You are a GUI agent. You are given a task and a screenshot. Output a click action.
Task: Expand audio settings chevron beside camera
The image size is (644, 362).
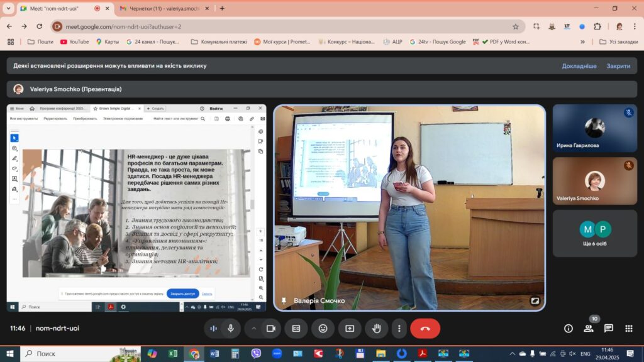[x=254, y=328]
